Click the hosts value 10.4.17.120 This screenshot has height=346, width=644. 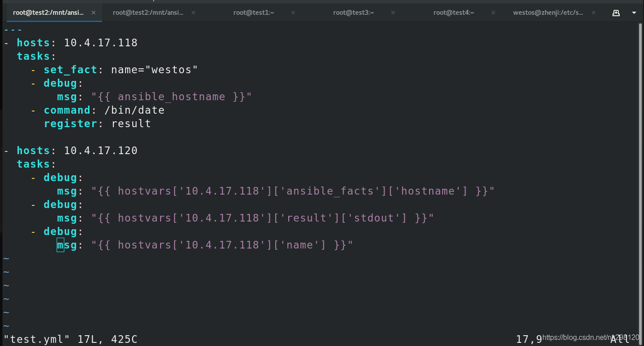(101, 151)
